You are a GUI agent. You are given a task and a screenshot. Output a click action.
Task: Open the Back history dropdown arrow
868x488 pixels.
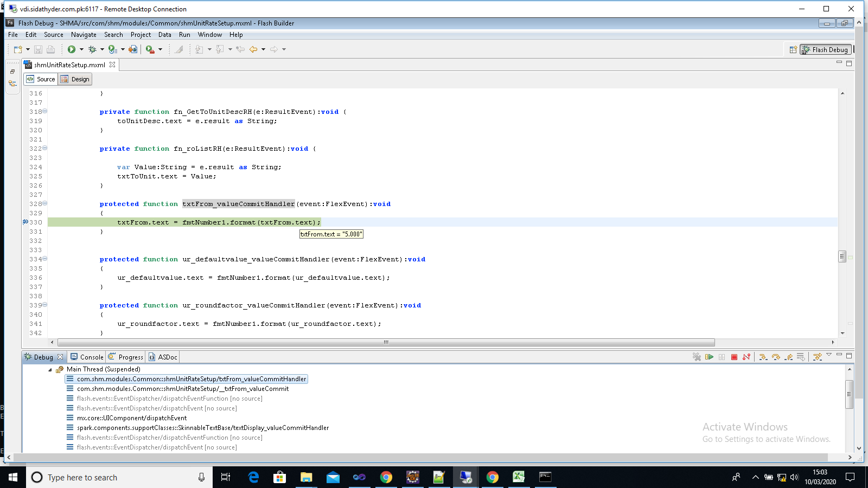click(264, 49)
